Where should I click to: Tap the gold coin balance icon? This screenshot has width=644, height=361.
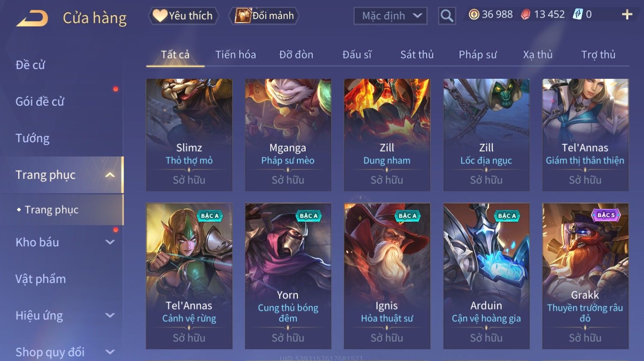(x=474, y=15)
